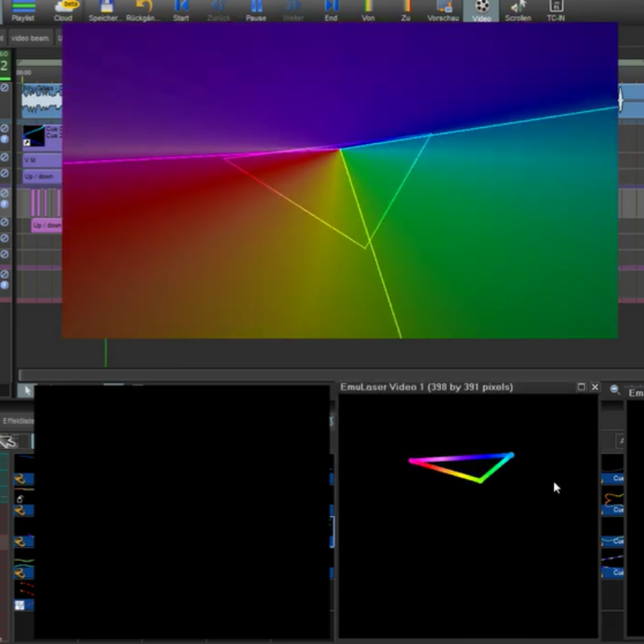Click the Vorschau preview icon
Image resolution: width=644 pixels, height=644 pixels.
tap(442, 10)
